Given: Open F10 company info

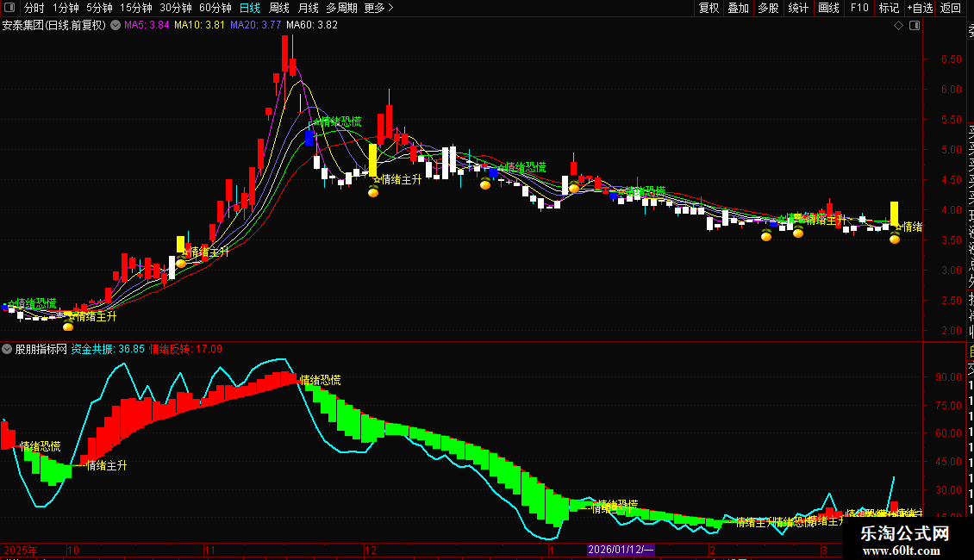Looking at the screenshot, I should pos(859,8).
